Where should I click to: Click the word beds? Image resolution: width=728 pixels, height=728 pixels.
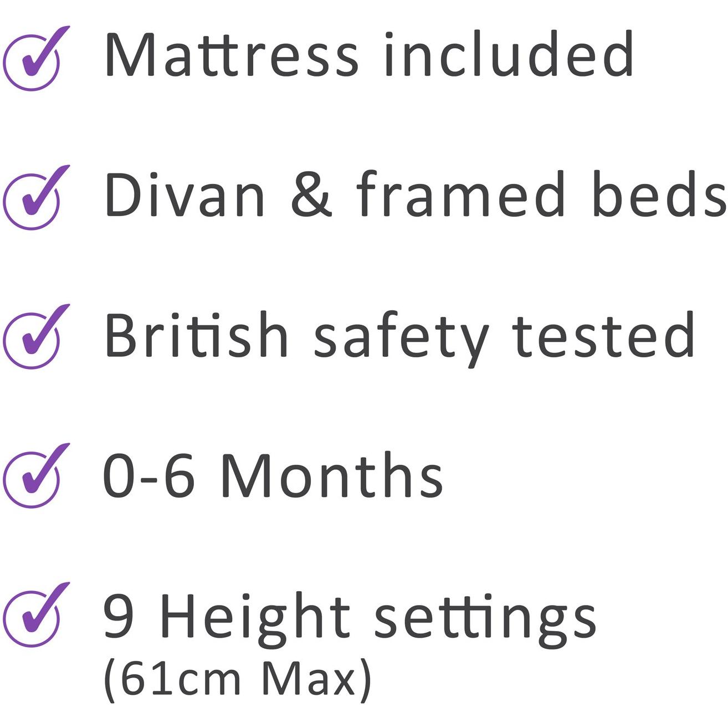click(659, 194)
